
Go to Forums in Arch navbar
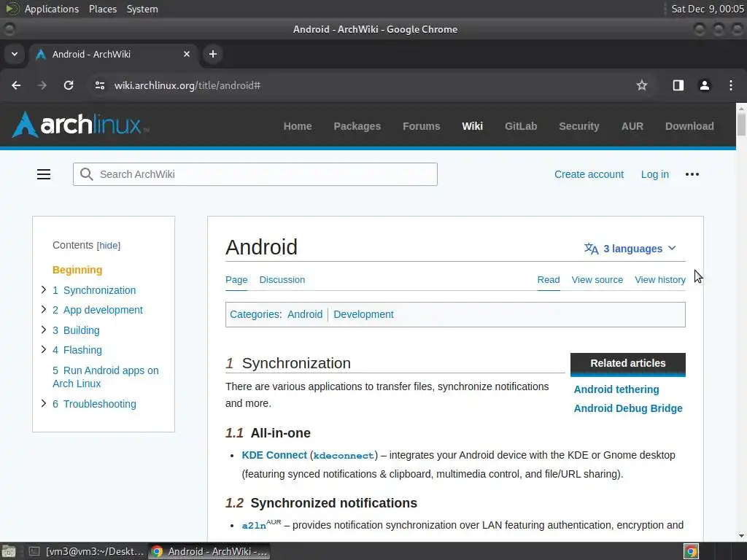pos(422,126)
